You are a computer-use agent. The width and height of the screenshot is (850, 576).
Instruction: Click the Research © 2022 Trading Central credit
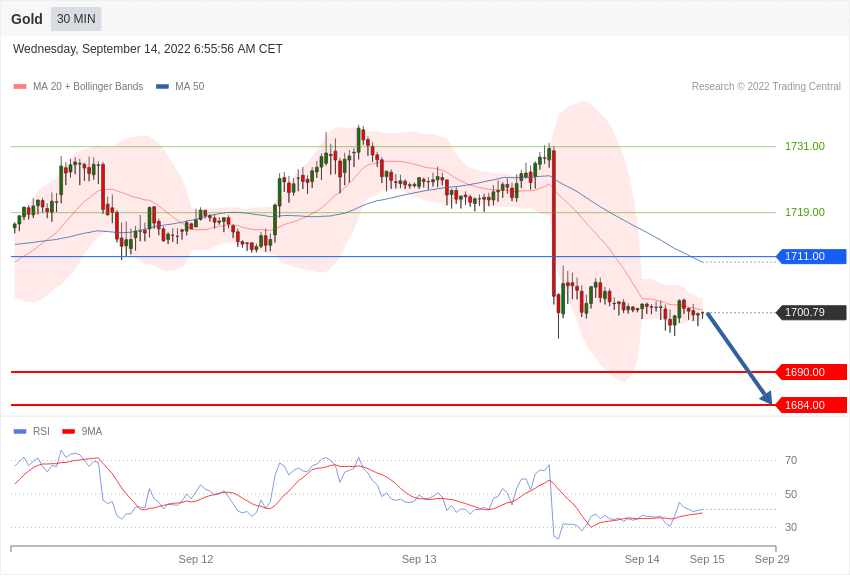point(766,86)
